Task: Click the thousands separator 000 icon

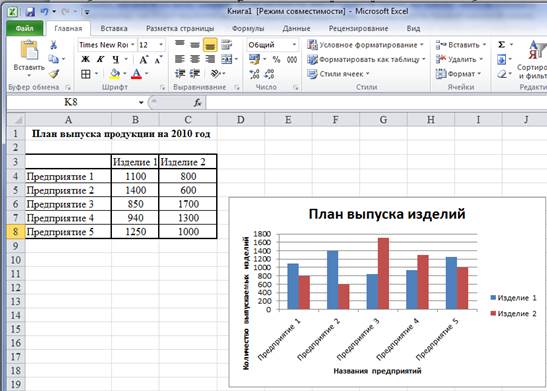Action: click(292, 60)
